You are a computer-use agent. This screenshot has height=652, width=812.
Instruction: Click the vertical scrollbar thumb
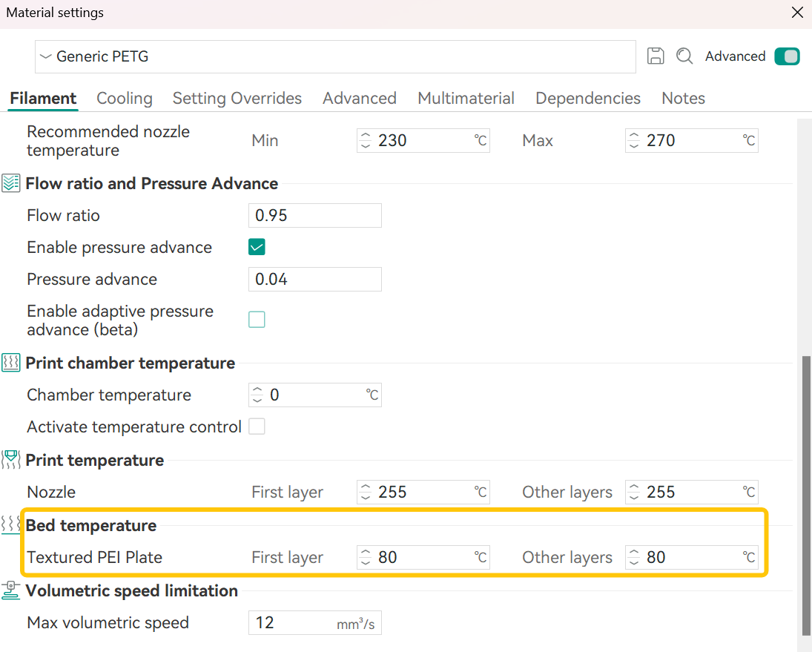[x=805, y=493]
